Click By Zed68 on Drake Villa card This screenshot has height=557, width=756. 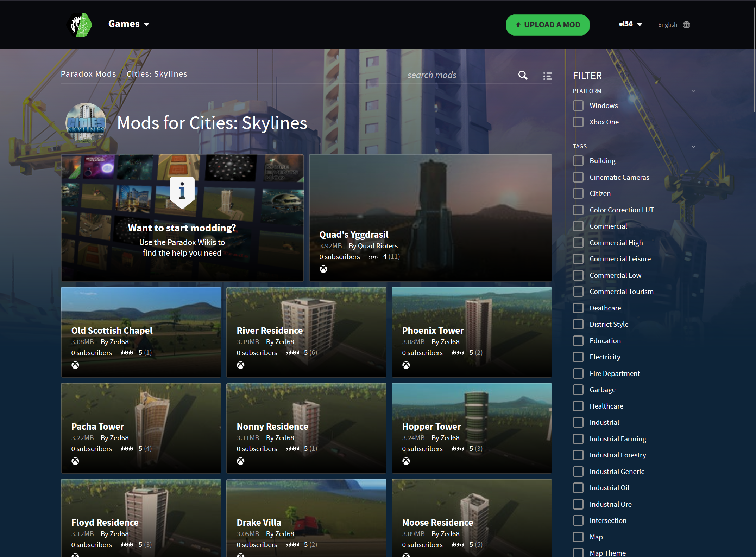(x=280, y=534)
